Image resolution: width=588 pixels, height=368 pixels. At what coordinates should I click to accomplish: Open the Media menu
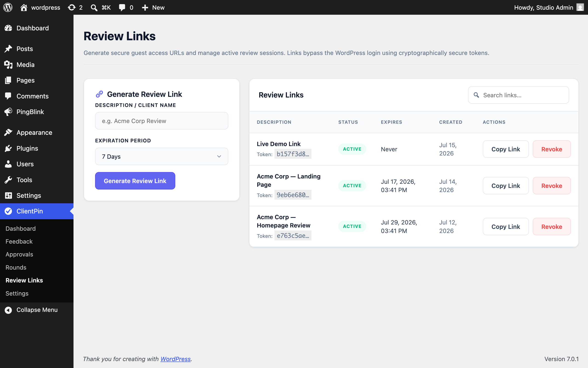pyautogui.click(x=37, y=64)
